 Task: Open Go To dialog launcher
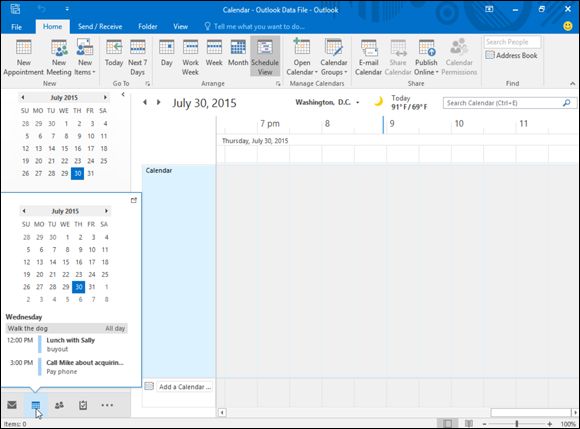pos(148,84)
